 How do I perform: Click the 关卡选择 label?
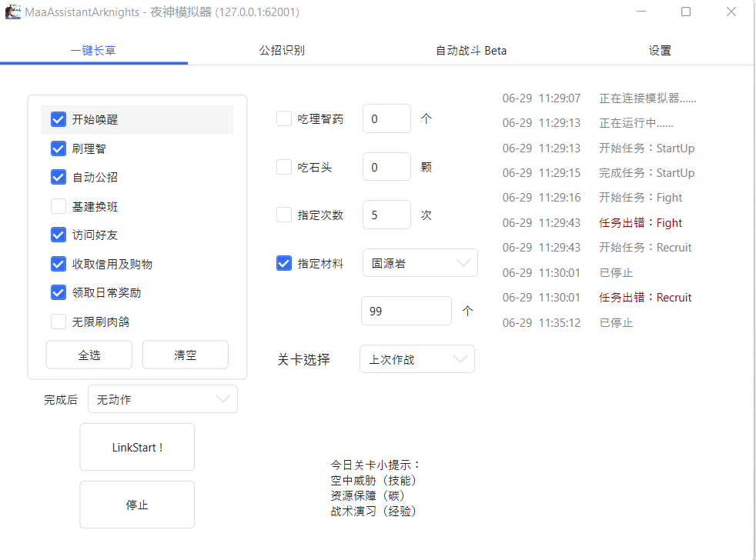click(x=304, y=359)
